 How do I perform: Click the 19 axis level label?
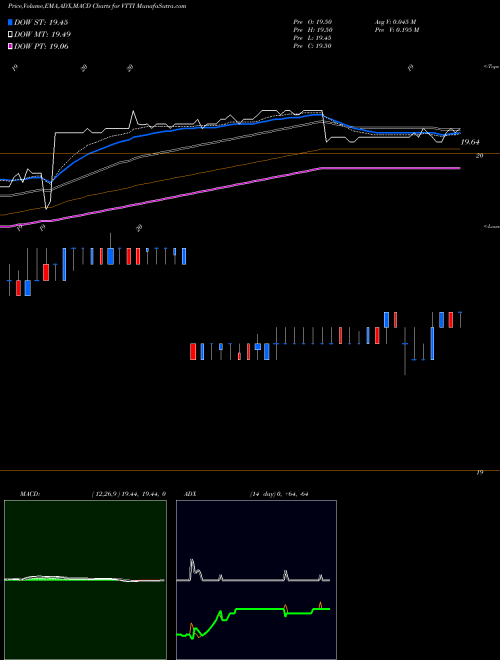tap(479, 473)
